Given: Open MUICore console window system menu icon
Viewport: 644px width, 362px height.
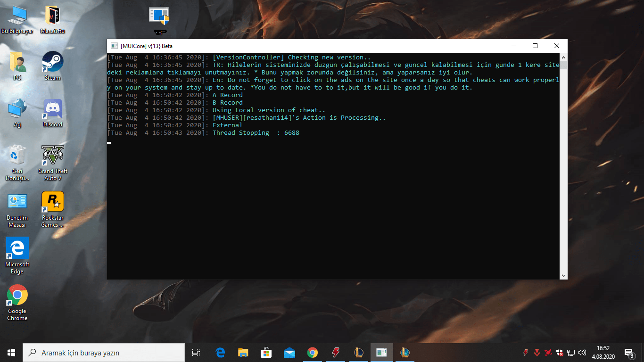Looking at the screenshot, I should [x=114, y=46].
